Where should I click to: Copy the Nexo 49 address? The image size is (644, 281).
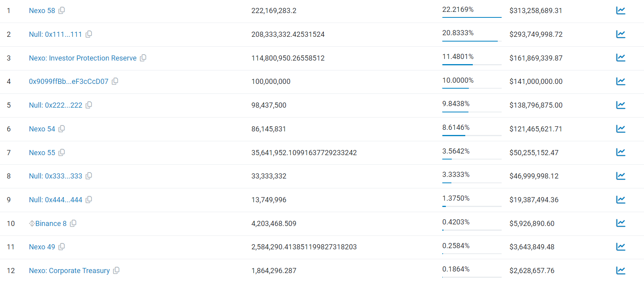(x=61, y=247)
